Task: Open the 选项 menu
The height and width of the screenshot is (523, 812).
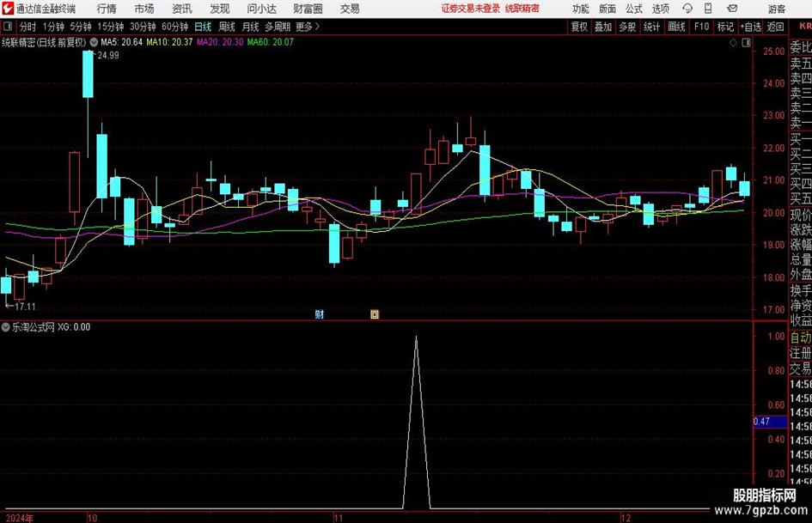Action: tap(660, 9)
